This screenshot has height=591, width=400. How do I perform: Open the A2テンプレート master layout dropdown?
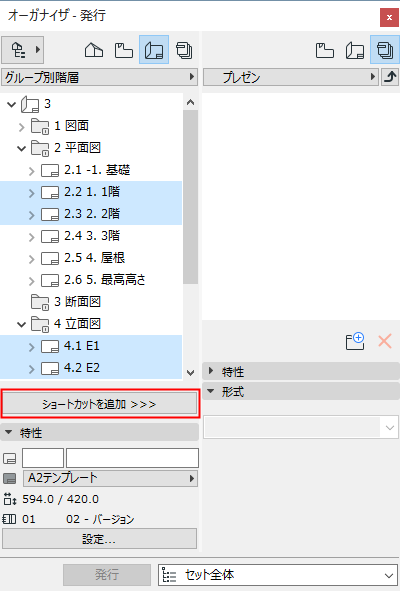pyautogui.click(x=110, y=478)
